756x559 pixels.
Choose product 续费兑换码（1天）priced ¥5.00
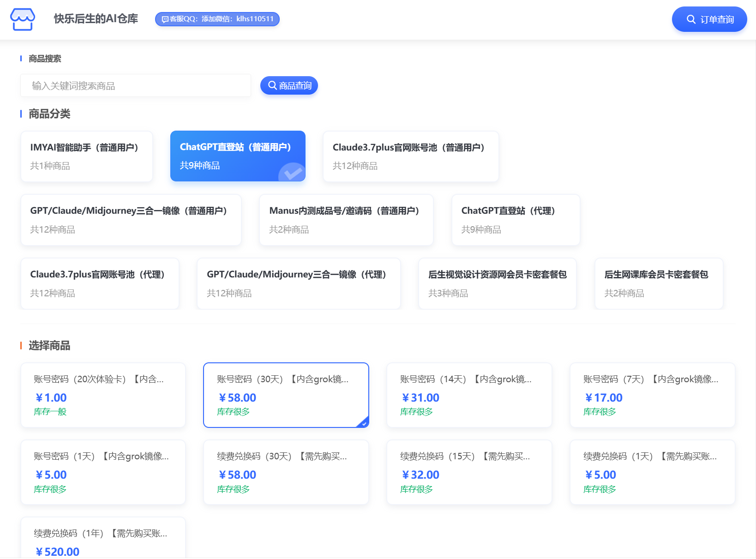(x=653, y=472)
